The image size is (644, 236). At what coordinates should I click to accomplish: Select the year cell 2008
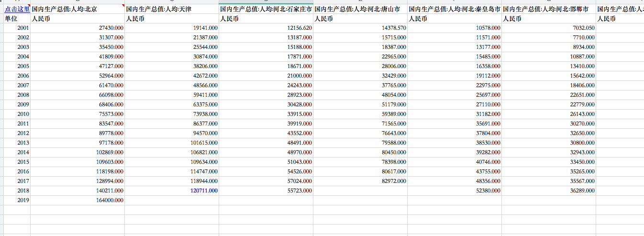17,95
